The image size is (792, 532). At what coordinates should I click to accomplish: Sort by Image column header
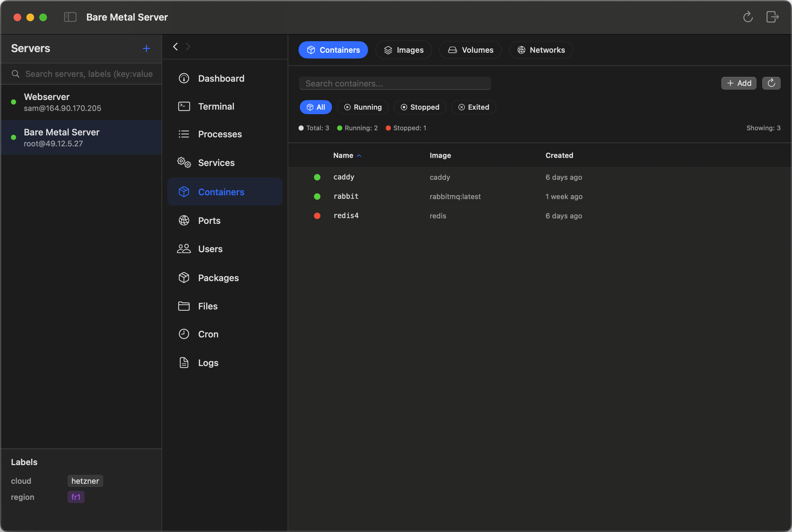click(440, 155)
